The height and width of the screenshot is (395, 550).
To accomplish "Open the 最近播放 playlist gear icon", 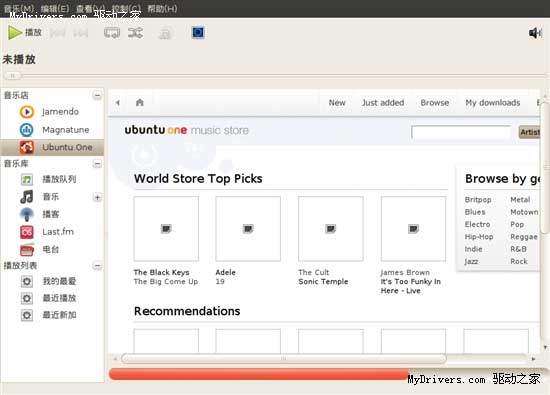I will 27,298.
